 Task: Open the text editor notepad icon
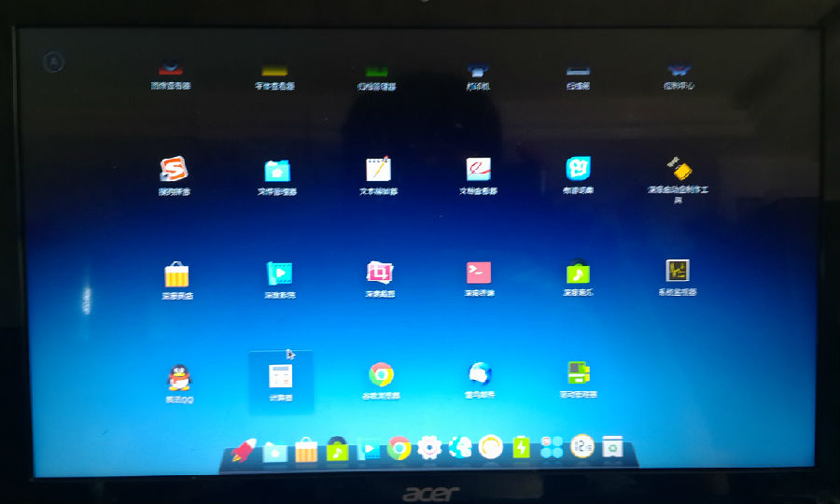pos(378,170)
